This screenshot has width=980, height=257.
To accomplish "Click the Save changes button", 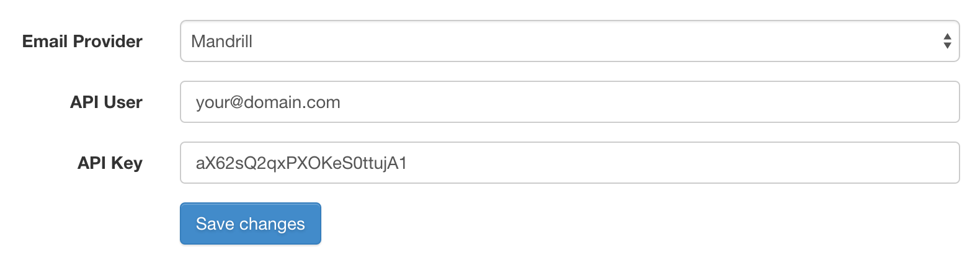I will coord(251,223).
